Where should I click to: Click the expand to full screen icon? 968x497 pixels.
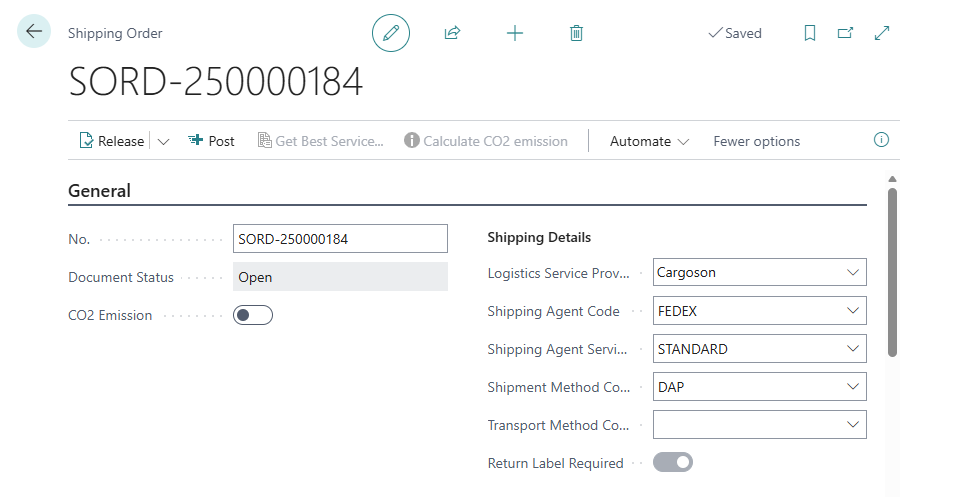coord(882,33)
